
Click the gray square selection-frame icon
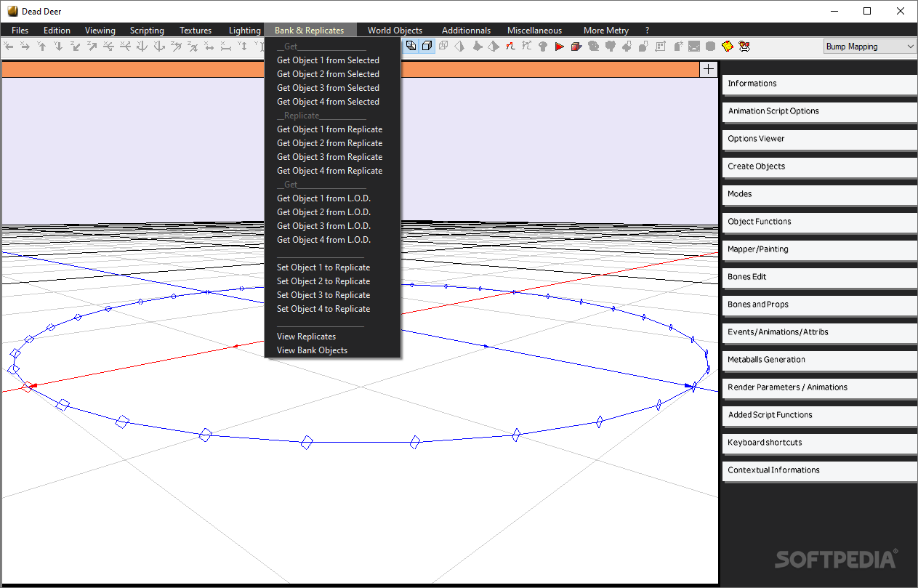pos(660,47)
